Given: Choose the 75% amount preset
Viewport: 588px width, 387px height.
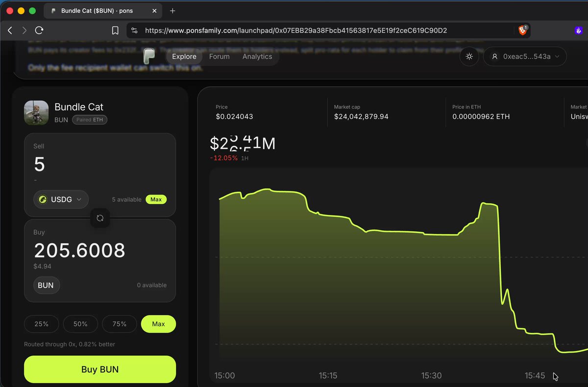Looking at the screenshot, I should click(119, 324).
